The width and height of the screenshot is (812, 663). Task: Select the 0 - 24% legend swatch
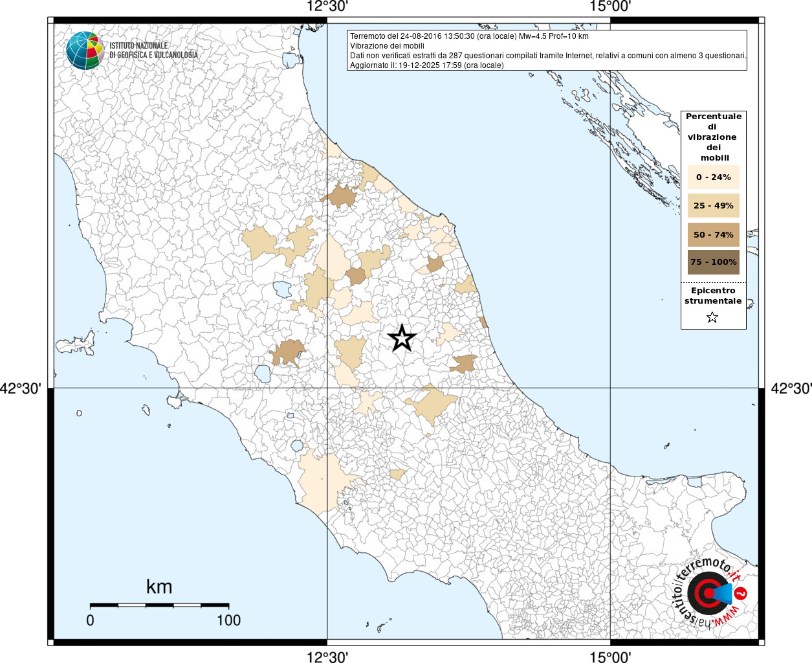pos(714,177)
